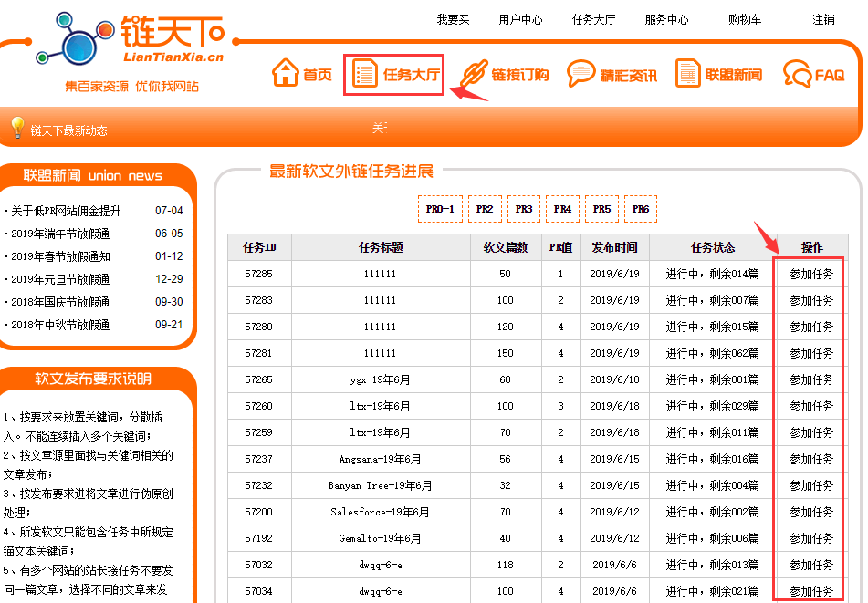Click 注销 to log out

click(823, 20)
